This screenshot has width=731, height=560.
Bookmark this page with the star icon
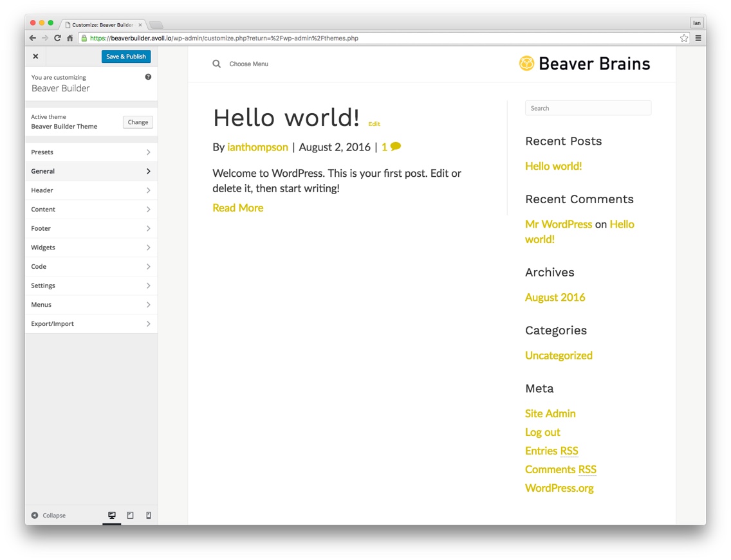(684, 38)
